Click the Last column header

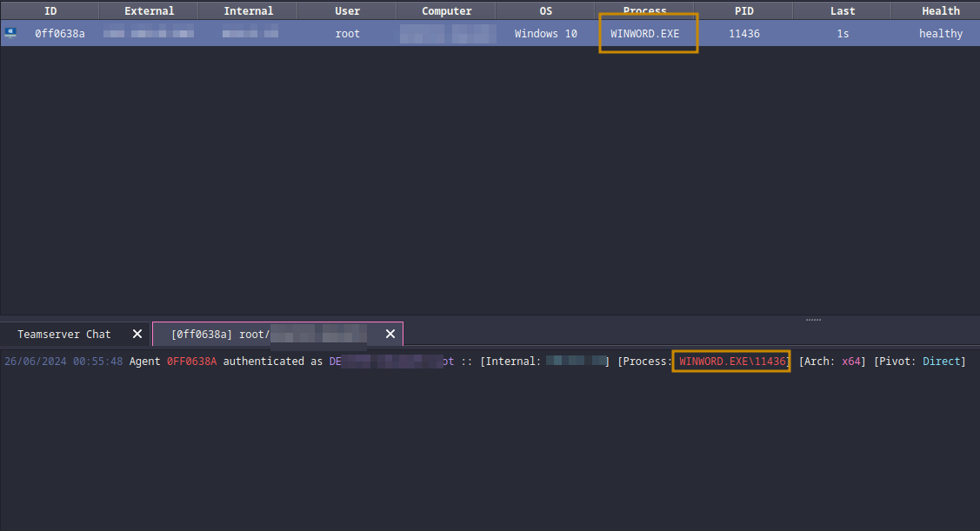(x=843, y=11)
